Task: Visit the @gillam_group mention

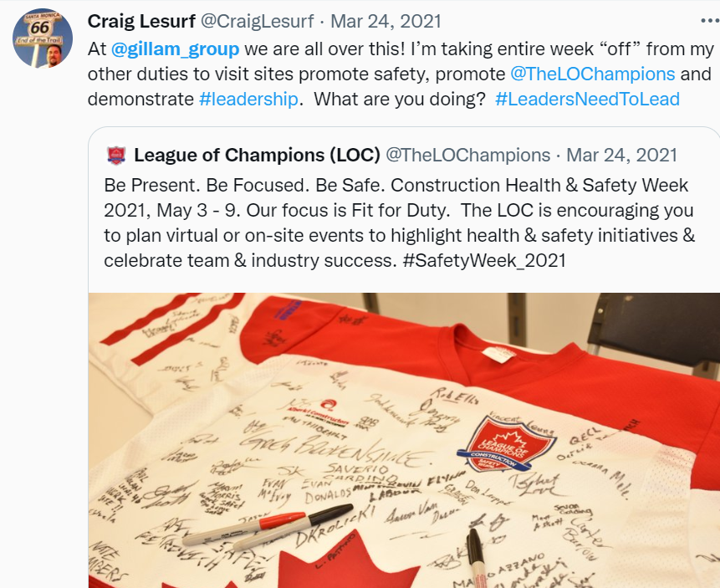Action: click(x=175, y=49)
